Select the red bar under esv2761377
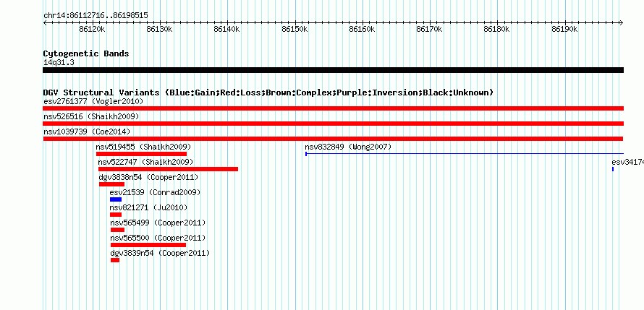Screen dimensions: 644x310 pos(333,108)
